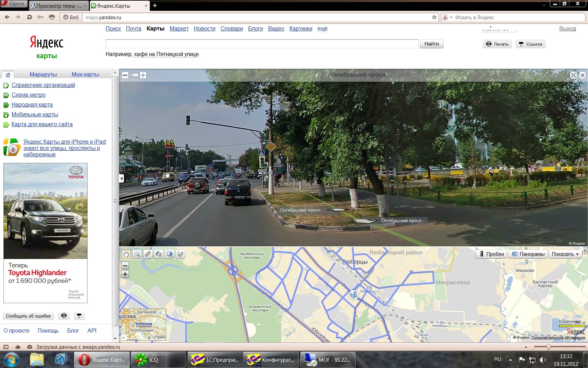This screenshot has height=368, width=588.
Task: Toggle the Пробки traffic layer
Action: coord(491,254)
